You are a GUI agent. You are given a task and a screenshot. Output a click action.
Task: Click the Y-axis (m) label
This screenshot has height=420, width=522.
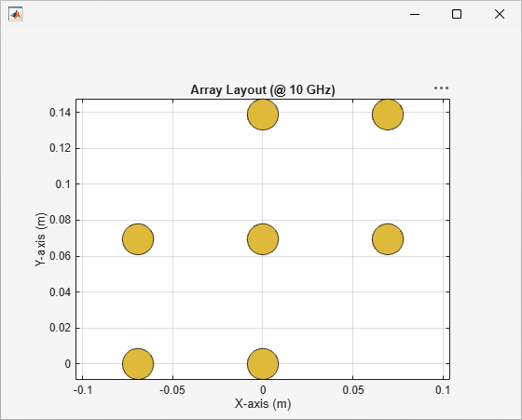(40, 239)
